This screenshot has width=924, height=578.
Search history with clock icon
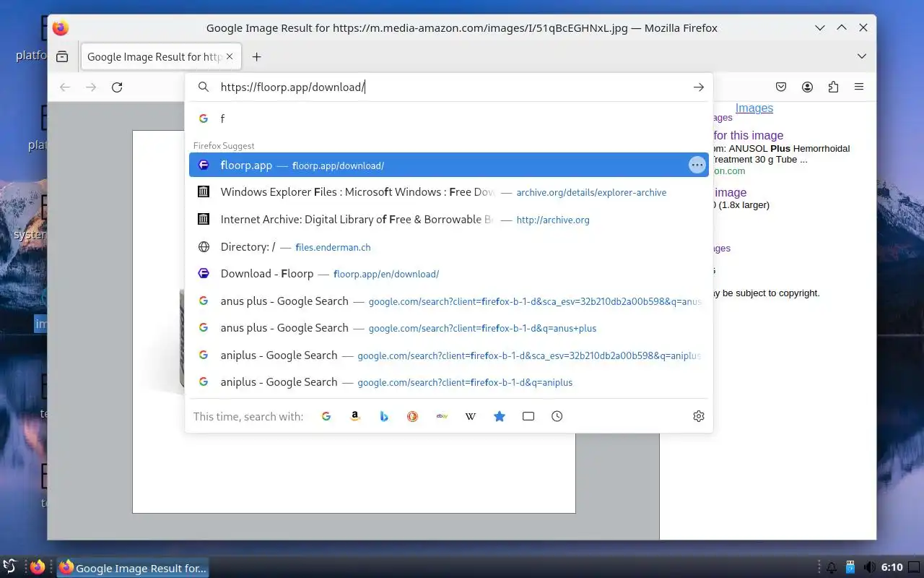pos(557,416)
